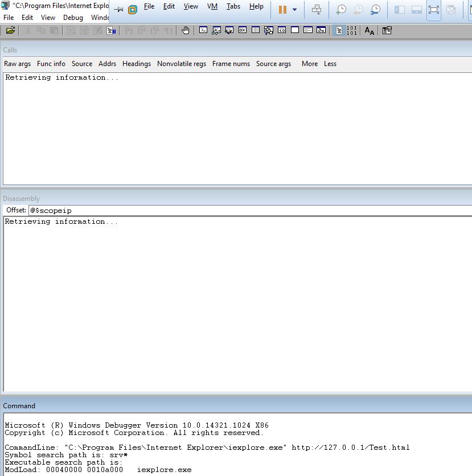Screen dimensions: 472x476
Task: Open the VMware Tabs menu
Action: point(233,6)
